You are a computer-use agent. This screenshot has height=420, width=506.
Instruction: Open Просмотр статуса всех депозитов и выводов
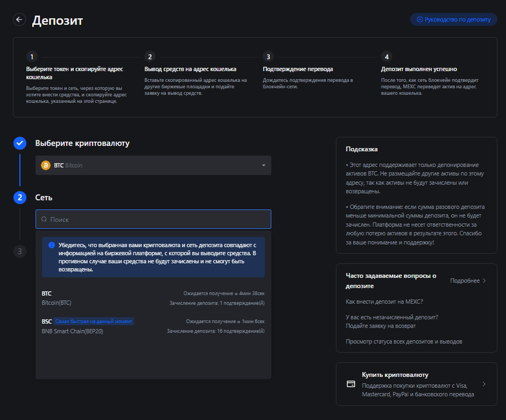[x=404, y=341]
